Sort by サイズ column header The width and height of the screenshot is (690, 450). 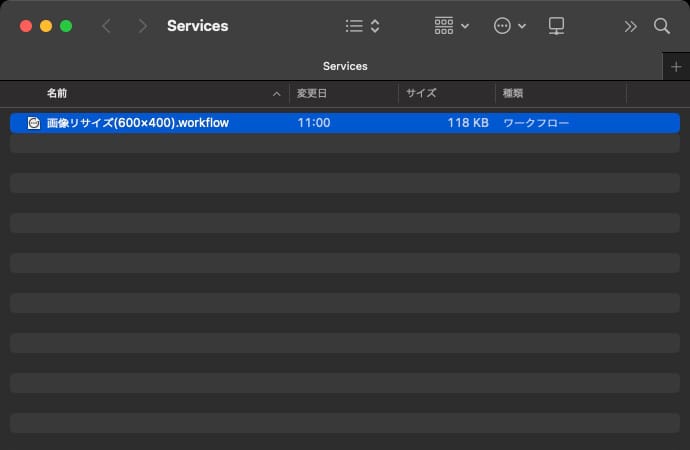coord(421,93)
